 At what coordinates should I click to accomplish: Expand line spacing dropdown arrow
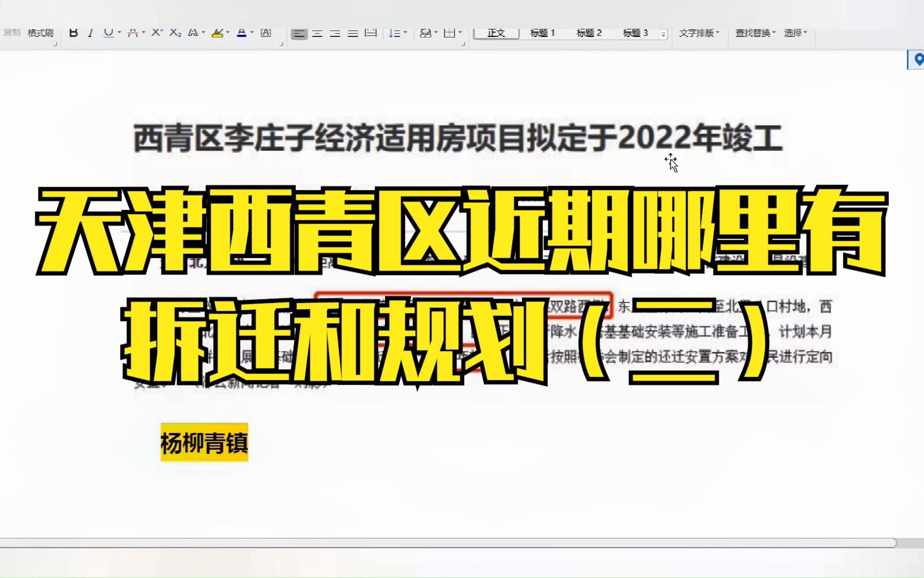coord(405,33)
